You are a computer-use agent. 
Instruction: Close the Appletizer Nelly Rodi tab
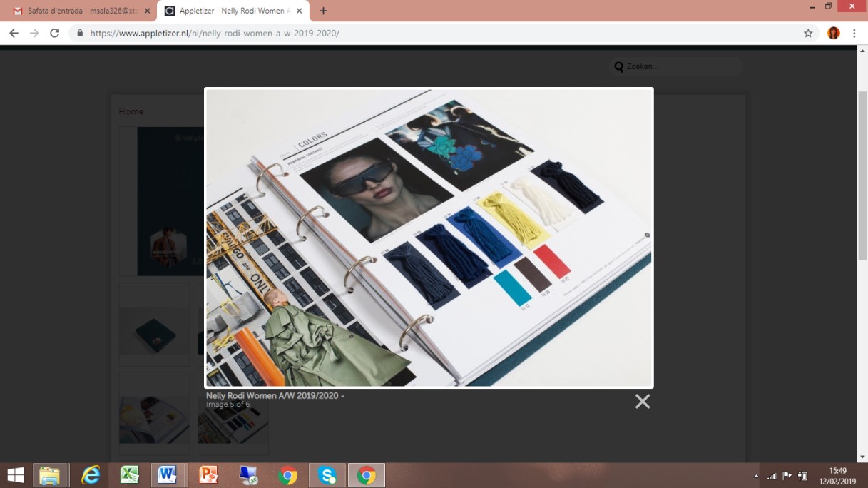click(299, 11)
